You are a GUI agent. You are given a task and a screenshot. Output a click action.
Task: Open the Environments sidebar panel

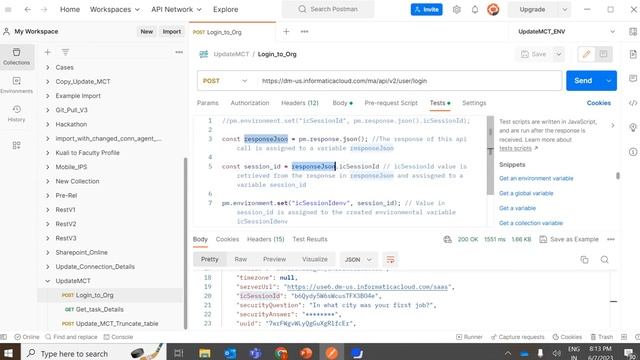click(x=16, y=85)
